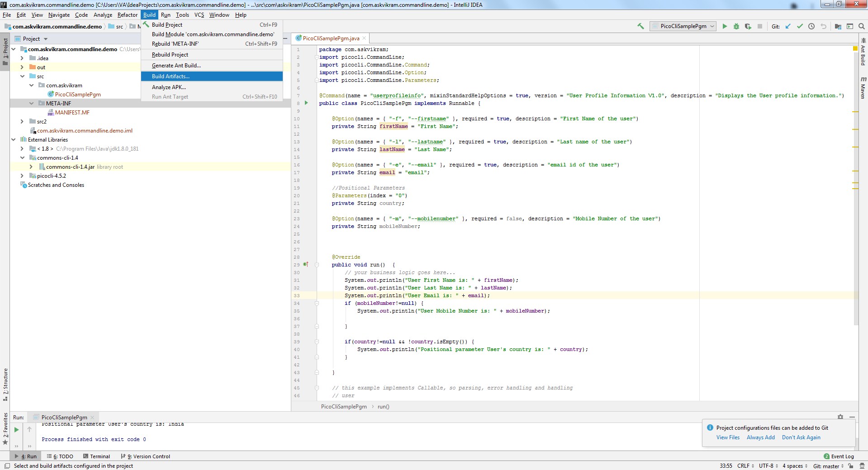Click the Always Add link in Git notification

(x=760, y=437)
